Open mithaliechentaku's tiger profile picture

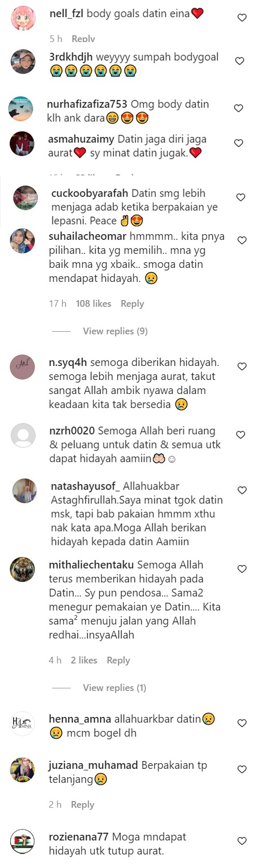(22, 570)
